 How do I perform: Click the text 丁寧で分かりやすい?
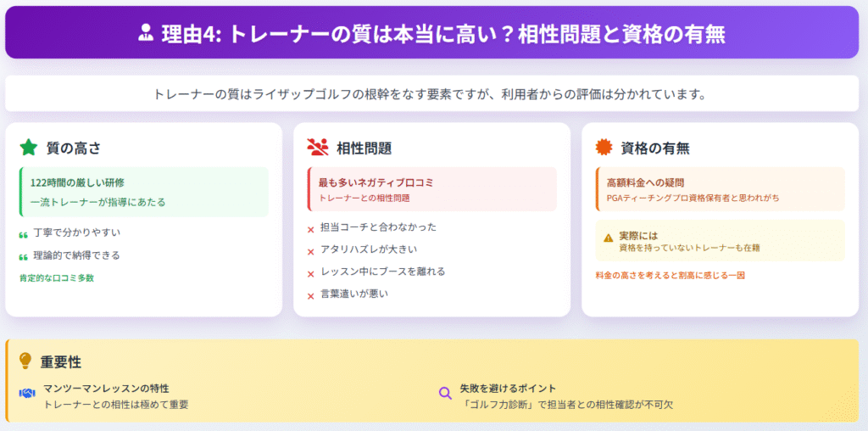click(x=77, y=232)
